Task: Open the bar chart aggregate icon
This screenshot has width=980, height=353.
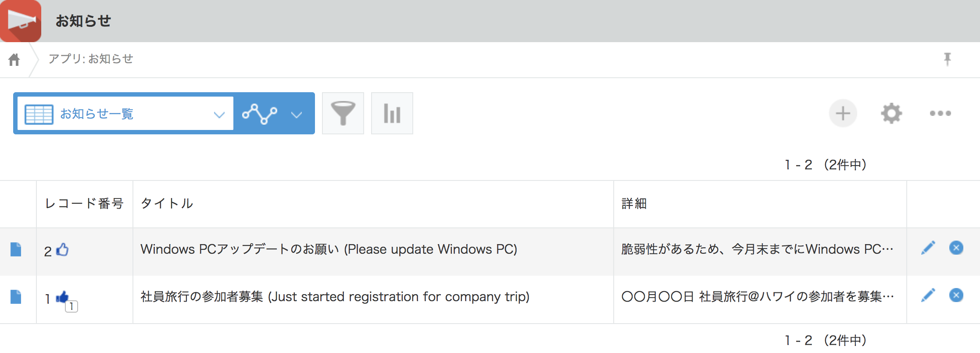Action: (x=392, y=113)
